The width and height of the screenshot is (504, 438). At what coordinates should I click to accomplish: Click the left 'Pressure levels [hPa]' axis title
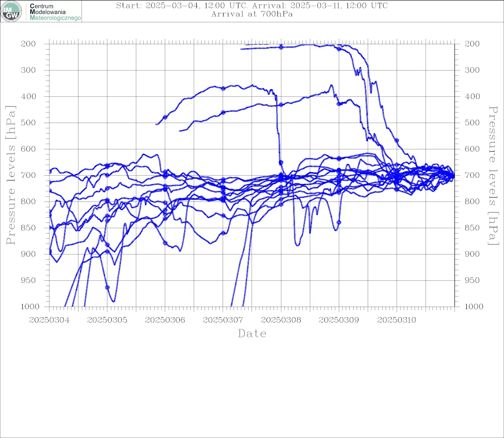pos(11,175)
